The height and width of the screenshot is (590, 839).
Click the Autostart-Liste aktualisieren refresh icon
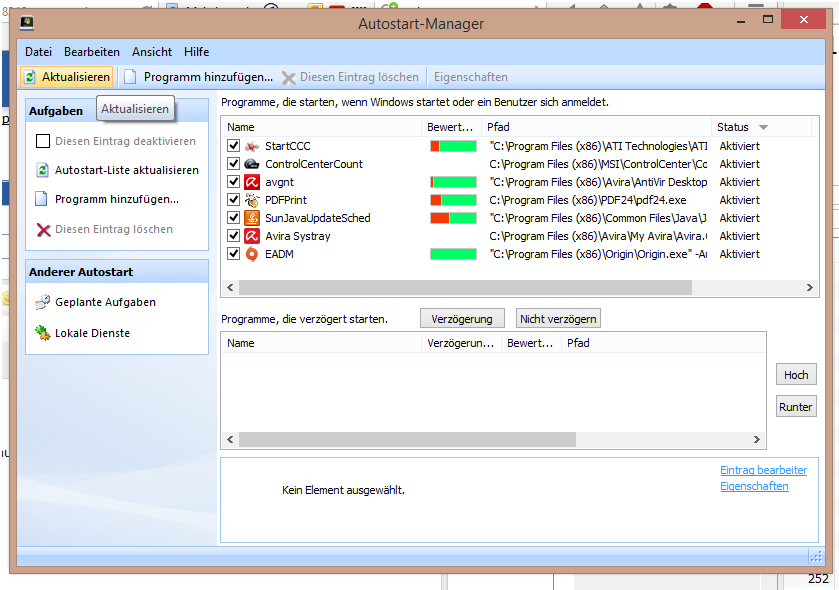point(42,170)
